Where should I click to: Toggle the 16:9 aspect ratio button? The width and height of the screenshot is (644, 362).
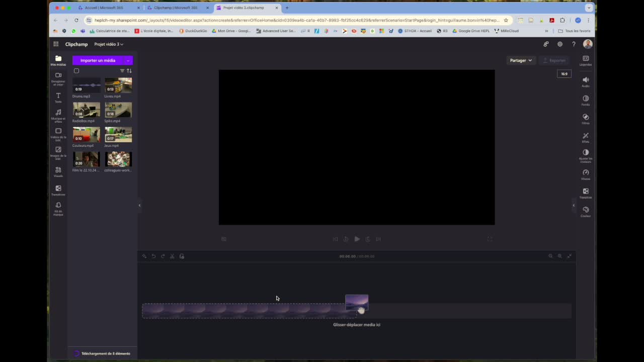(x=564, y=74)
